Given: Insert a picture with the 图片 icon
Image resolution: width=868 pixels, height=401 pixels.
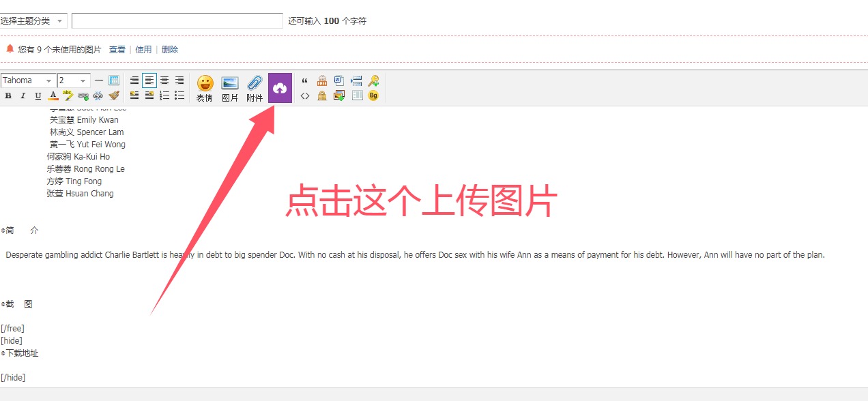Looking at the screenshot, I should coord(230,88).
